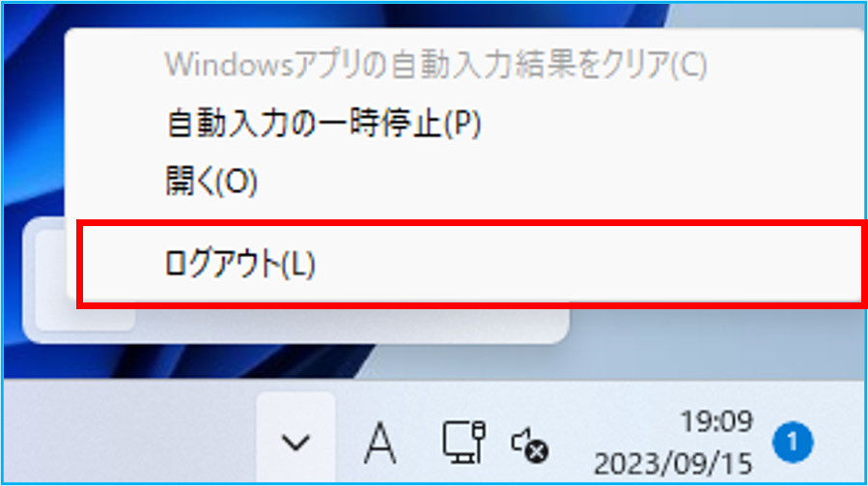Image resolution: width=868 pixels, height=486 pixels.
Task: Click the 19:09 clock in taskbar
Action: 716,421
